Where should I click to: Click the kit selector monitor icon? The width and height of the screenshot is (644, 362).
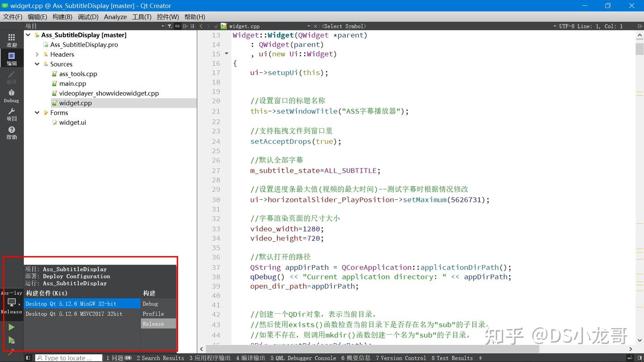12,303
